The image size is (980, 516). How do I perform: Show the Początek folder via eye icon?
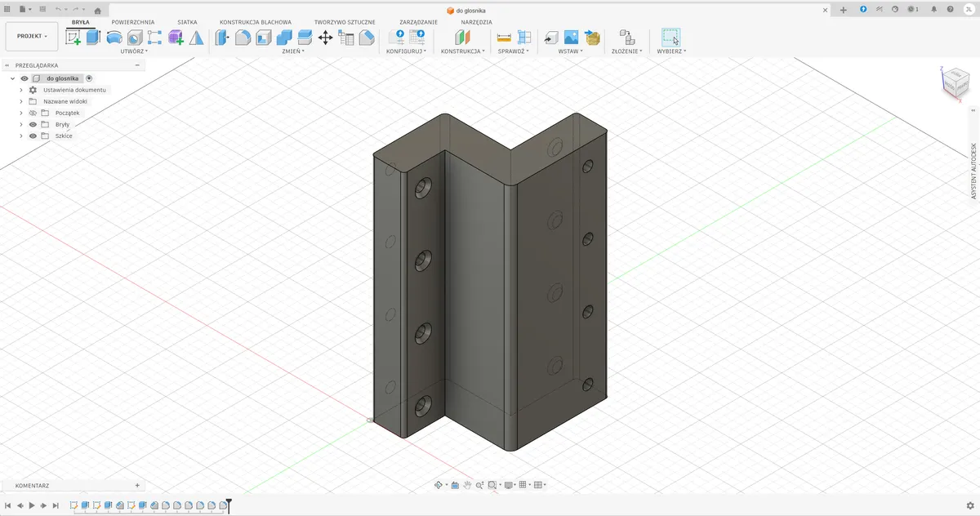point(33,113)
